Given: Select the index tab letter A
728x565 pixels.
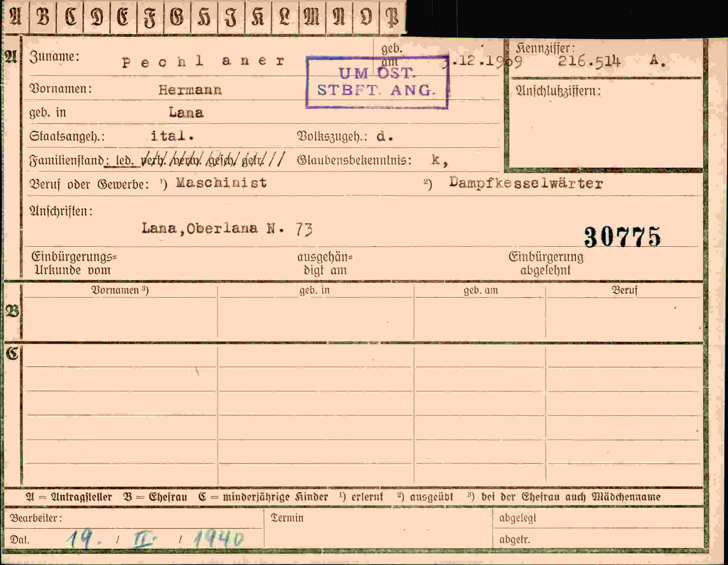Looking at the screenshot, I should pos(15,17).
